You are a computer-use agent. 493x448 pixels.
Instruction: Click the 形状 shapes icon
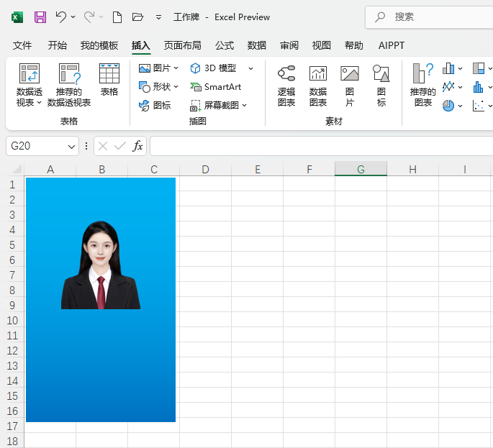(x=145, y=87)
